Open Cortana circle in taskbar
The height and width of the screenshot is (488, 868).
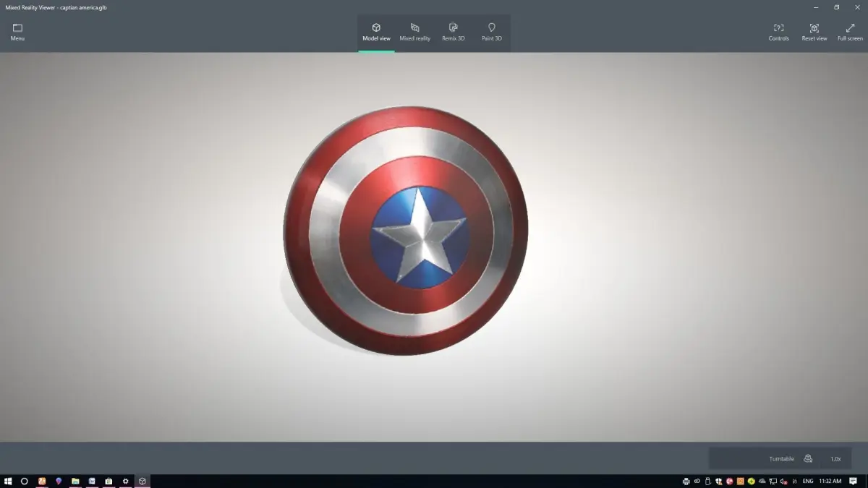coord(24,481)
